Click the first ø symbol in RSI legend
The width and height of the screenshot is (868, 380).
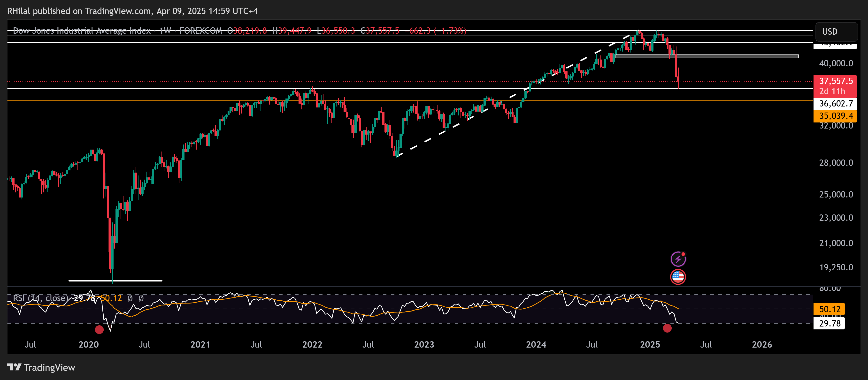pos(130,298)
